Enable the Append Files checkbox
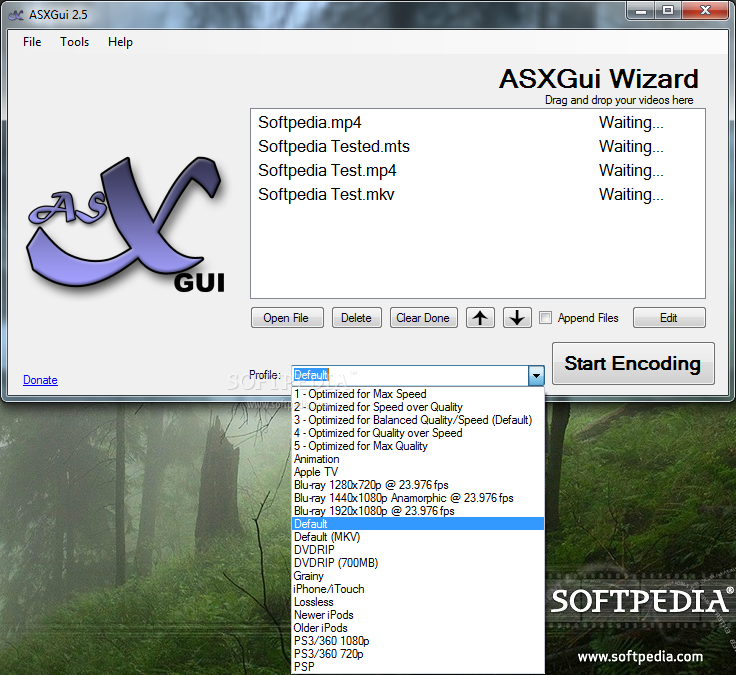This screenshot has width=736, height=675. click(545, 318)
